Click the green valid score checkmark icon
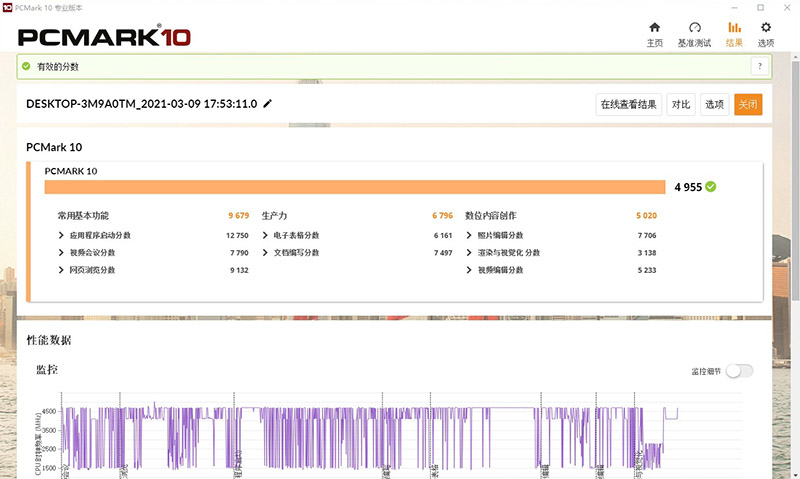800x479 pixels. 26,66
